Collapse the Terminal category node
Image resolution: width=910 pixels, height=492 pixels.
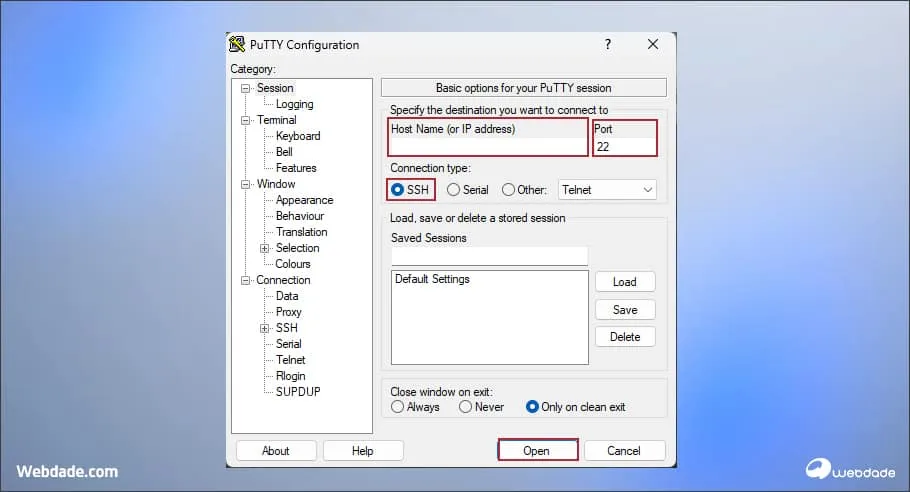(246, 120)
